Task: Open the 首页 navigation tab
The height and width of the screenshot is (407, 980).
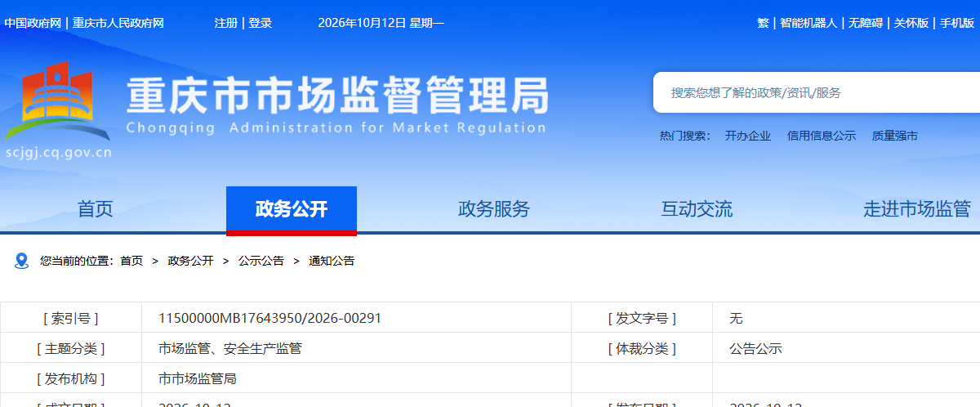Action: coord(96,209)
